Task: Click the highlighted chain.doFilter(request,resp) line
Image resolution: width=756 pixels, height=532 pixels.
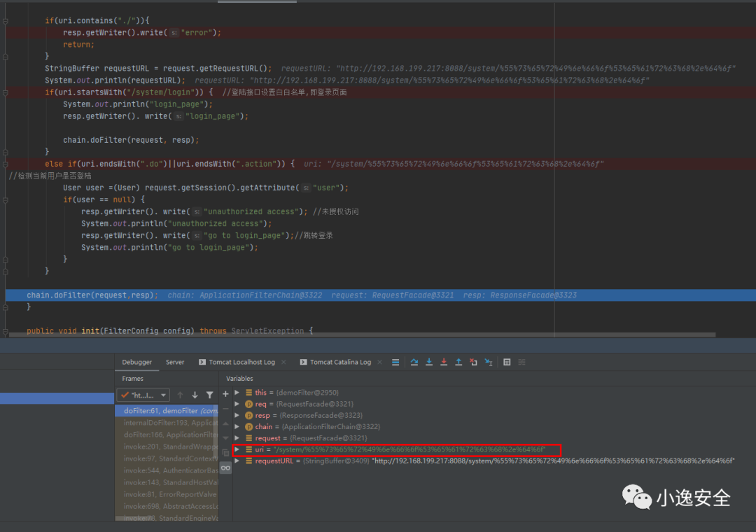Action: click(380, 295)
